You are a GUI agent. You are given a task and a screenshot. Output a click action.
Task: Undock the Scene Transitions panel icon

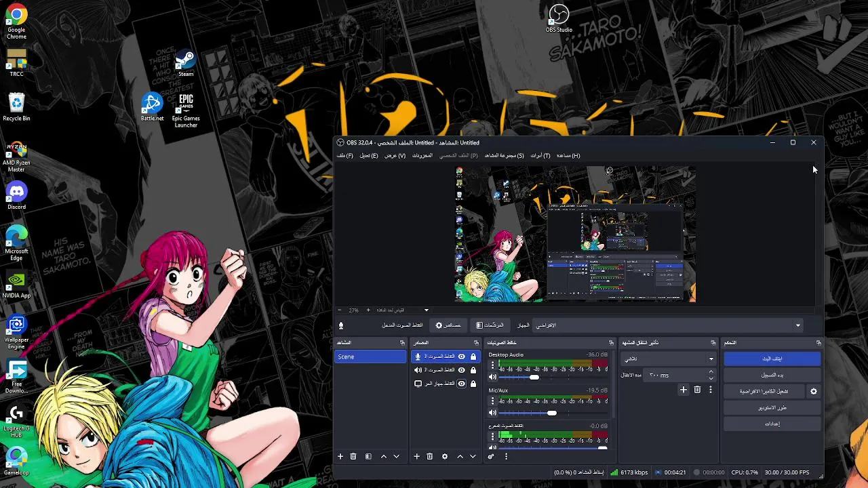point(713,343)
